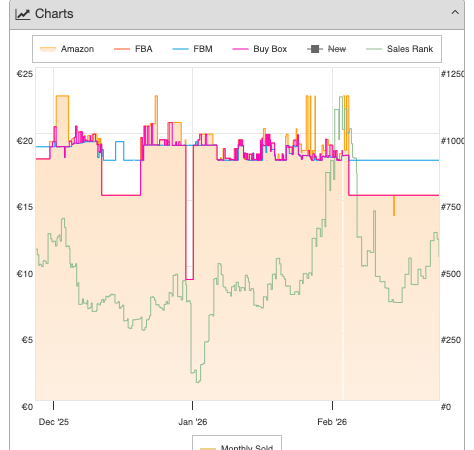Click the €15 price axis label
The image size is (474, 450).
pyautogui.click(x=25, y=207)
